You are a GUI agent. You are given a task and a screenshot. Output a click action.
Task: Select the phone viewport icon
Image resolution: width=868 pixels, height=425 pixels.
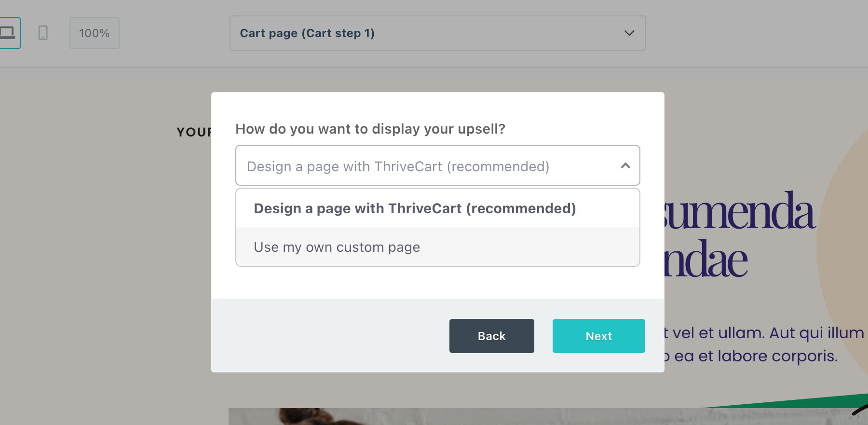43,33
